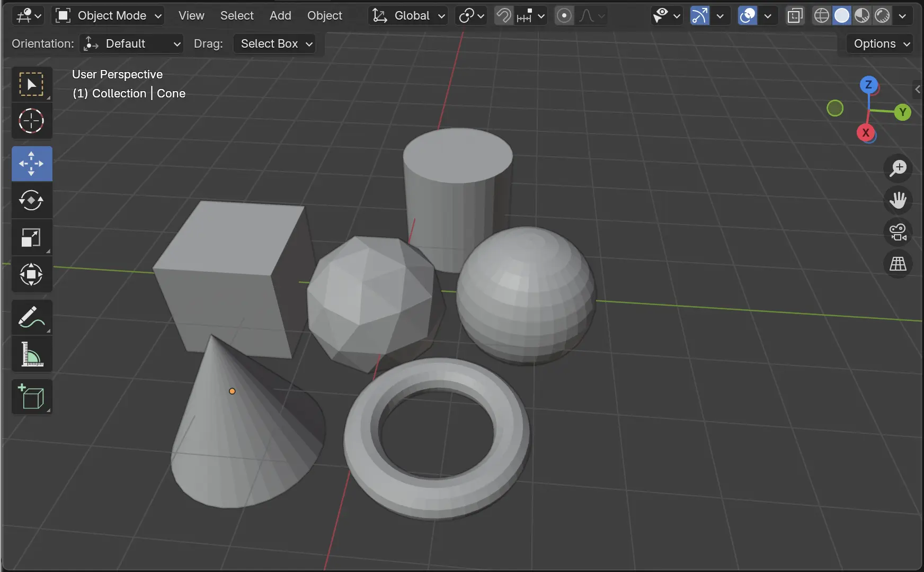The image size is (924, 572).
Task: Activate the Rotate tool
Action: point(31,200)
